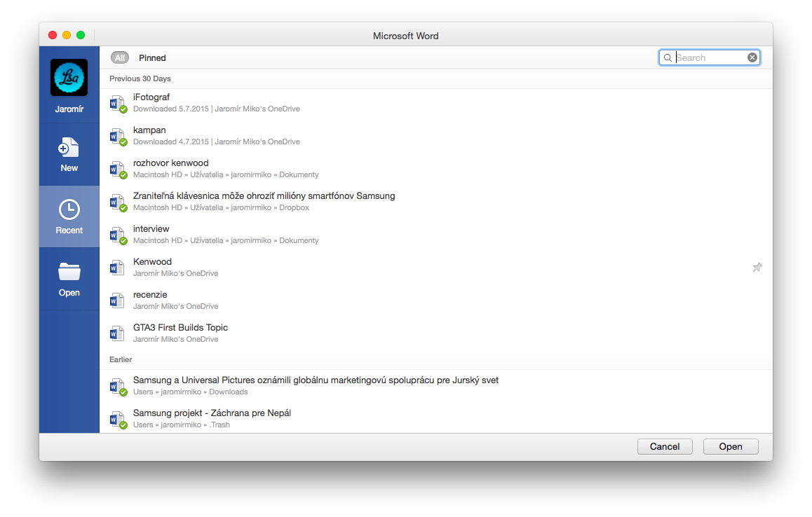Select the rozhovor kenwood document
The width and height of the screenshot is (812, 517).
click(171, 163)
